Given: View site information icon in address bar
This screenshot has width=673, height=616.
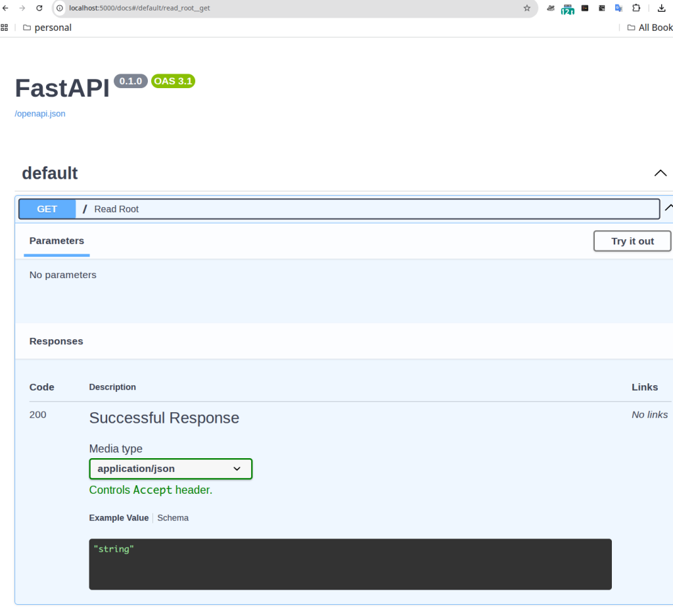Looking at the screenshot, I should click(60, 8).
